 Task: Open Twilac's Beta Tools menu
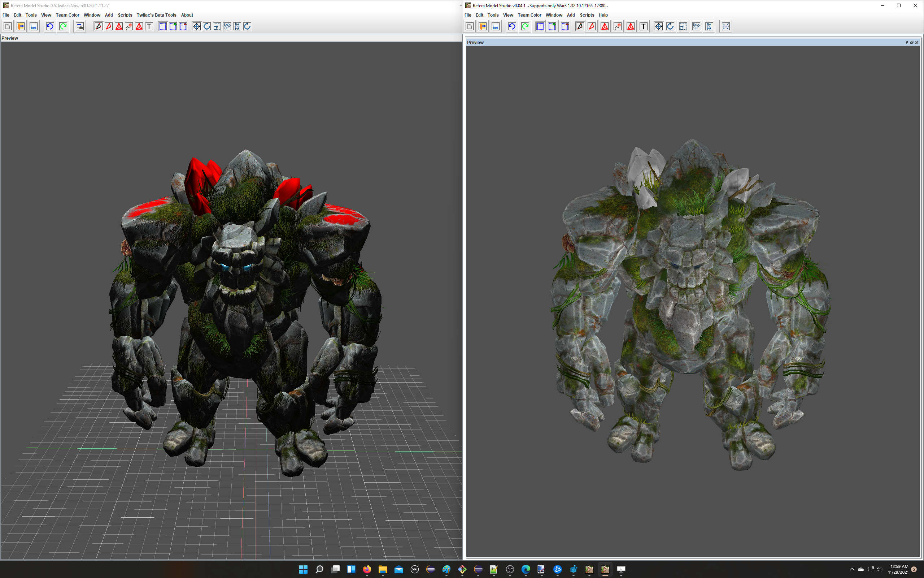[157, 15]
